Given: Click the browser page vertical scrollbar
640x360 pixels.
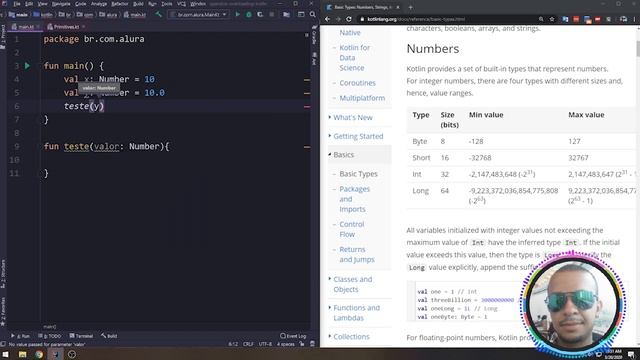Looking at the screenshot, I should [x=638, y=49].
